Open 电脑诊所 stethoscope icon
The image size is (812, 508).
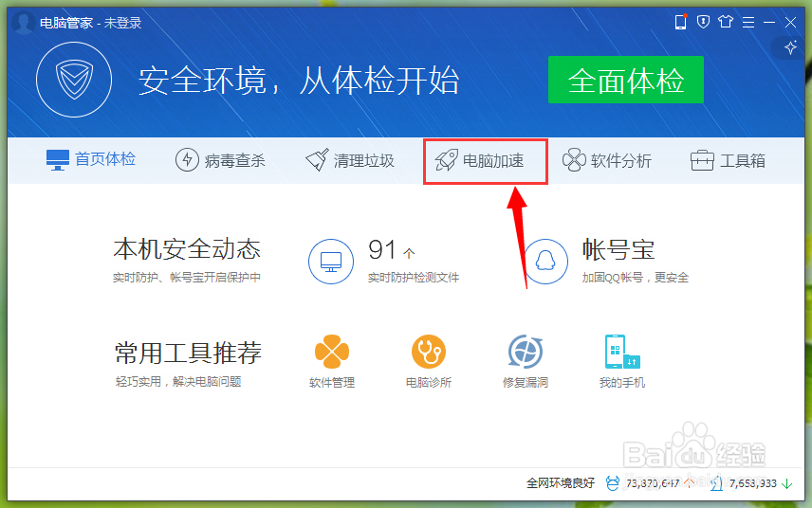[x=429, y=352]
